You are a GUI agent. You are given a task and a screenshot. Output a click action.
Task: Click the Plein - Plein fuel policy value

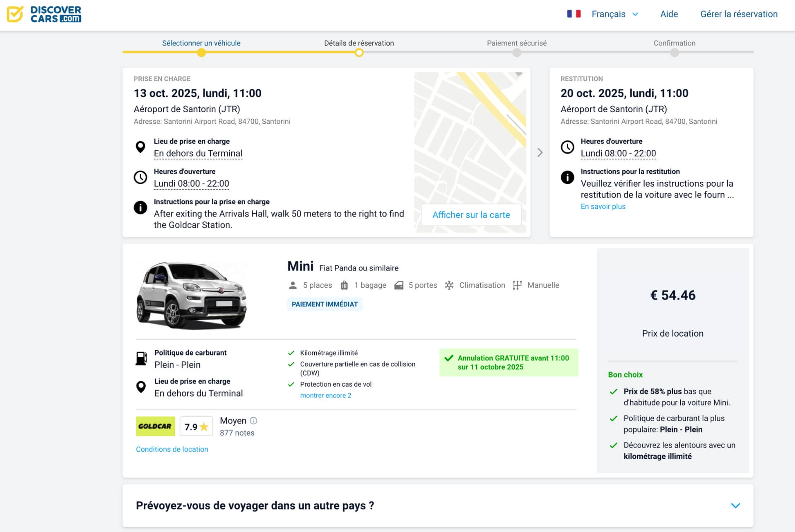(177, 365)
